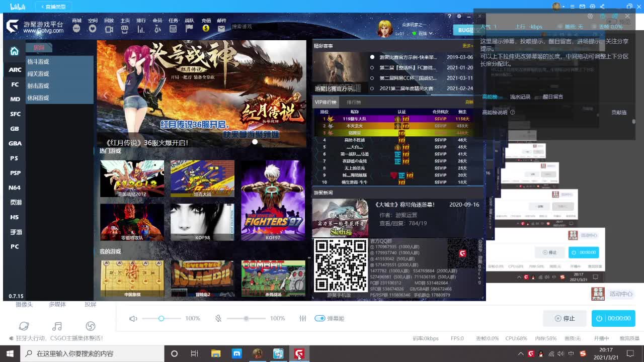
Task: Click the home icon in left sidebar
Action: pyautogui.click(x=14, y=51)
